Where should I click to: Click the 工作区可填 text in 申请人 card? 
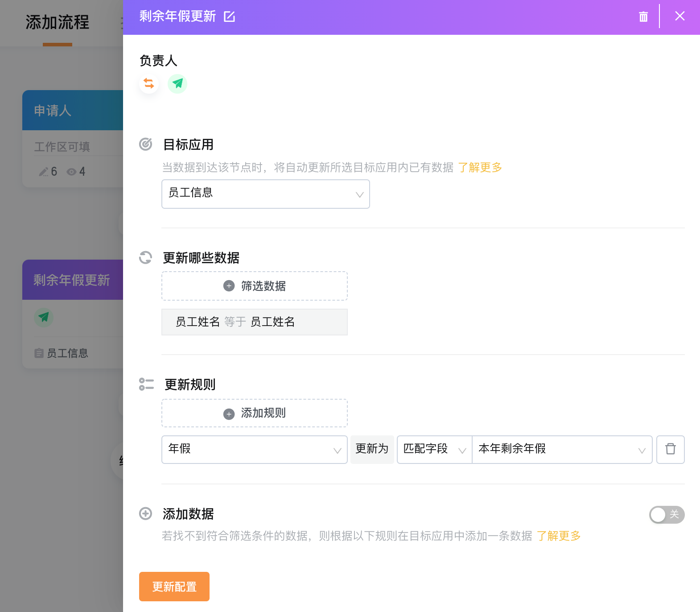coord(62,146)
